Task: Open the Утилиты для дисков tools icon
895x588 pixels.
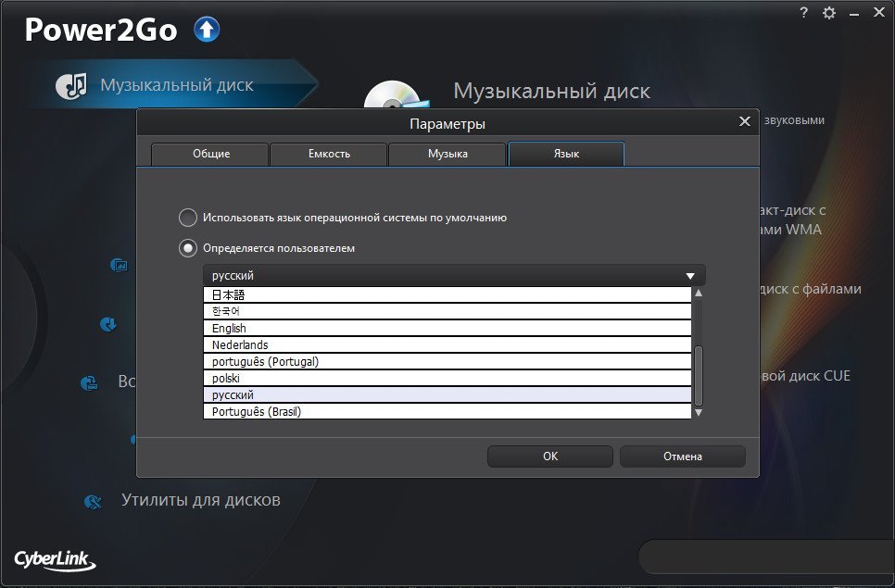Action: tap(93, 502)
